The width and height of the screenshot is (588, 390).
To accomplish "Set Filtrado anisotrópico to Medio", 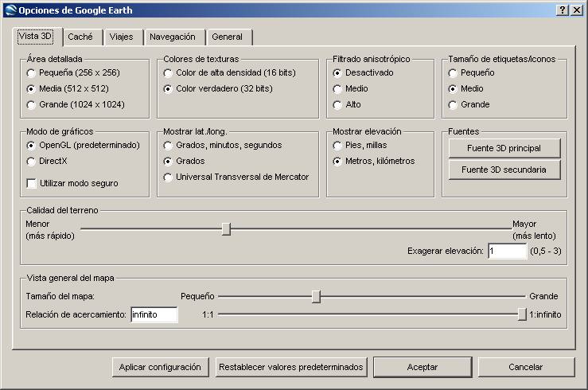I will [x=351, y=89].
